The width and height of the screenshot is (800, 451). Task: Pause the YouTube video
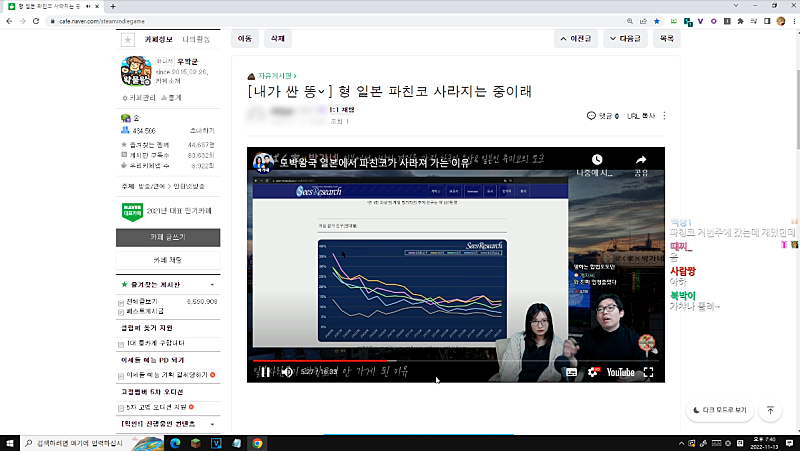pos(265,372)
